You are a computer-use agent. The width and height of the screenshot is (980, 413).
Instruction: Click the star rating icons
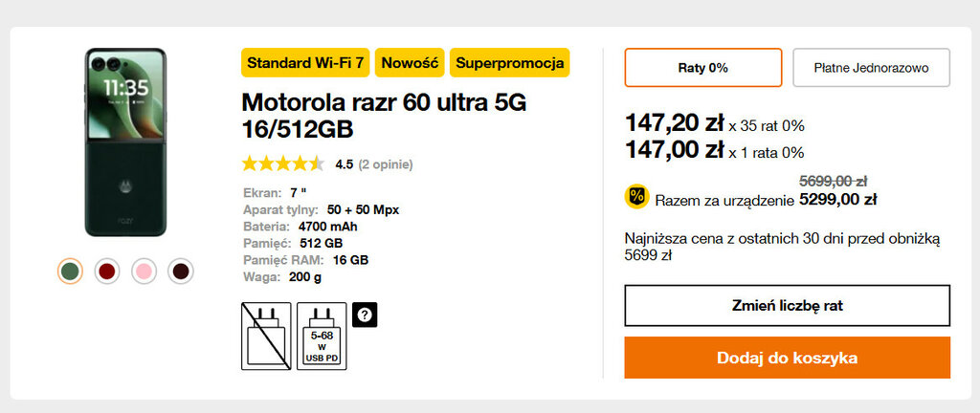[282, 163]
